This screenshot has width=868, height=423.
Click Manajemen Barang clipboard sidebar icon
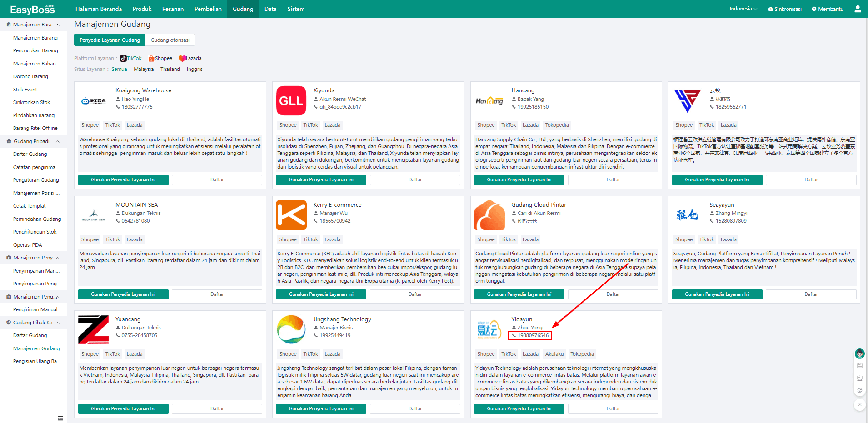point(9,25)
